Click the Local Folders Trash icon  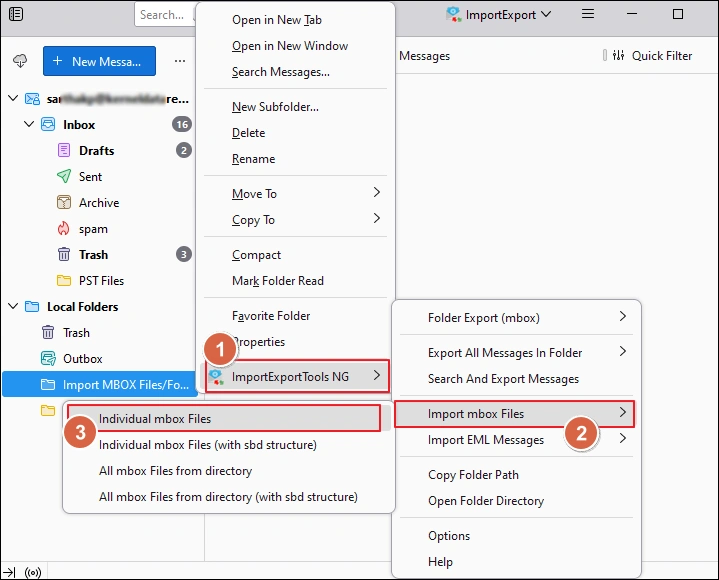48,332
